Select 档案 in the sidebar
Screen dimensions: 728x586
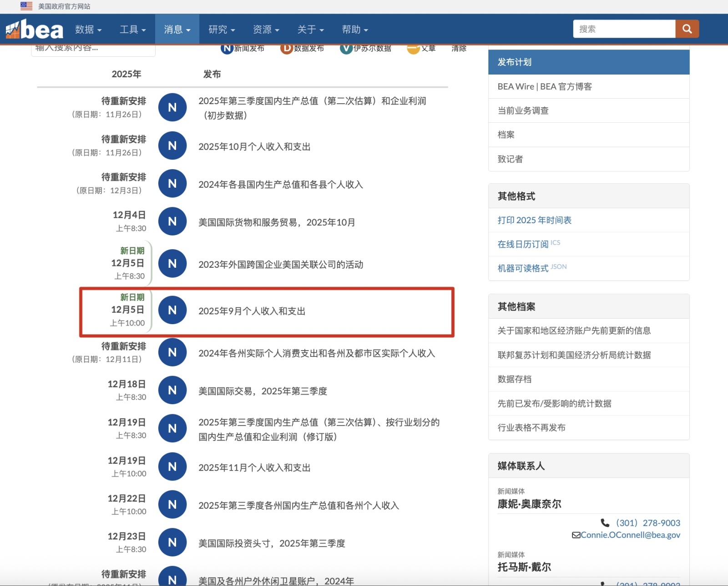point(589,135)
